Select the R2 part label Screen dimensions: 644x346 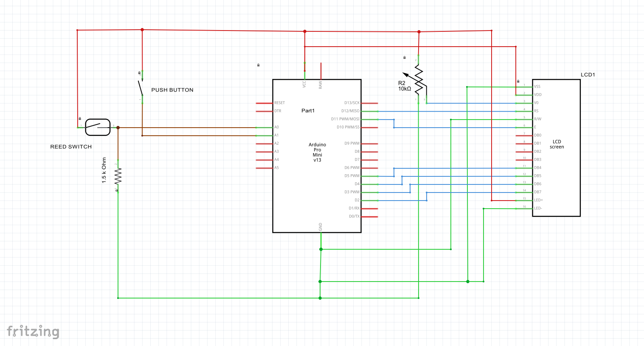(402, 83)
